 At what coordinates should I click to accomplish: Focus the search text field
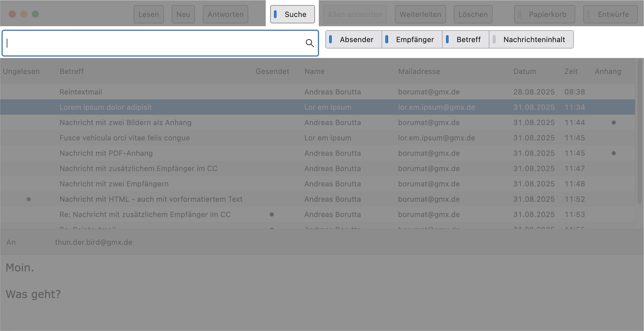pos(153,43)
